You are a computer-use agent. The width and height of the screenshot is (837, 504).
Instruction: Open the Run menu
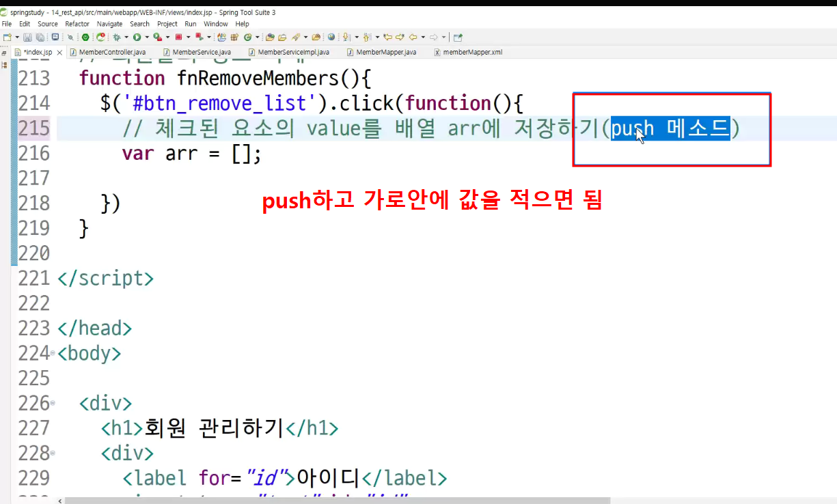click(x=191, y=24)
